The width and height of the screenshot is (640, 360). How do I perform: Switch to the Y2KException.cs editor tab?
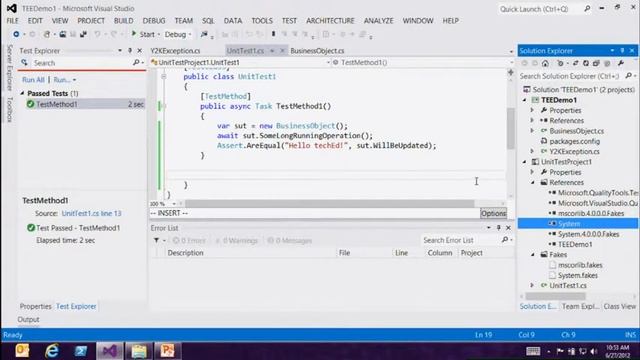pyautogui.click(x=176, y=51)
